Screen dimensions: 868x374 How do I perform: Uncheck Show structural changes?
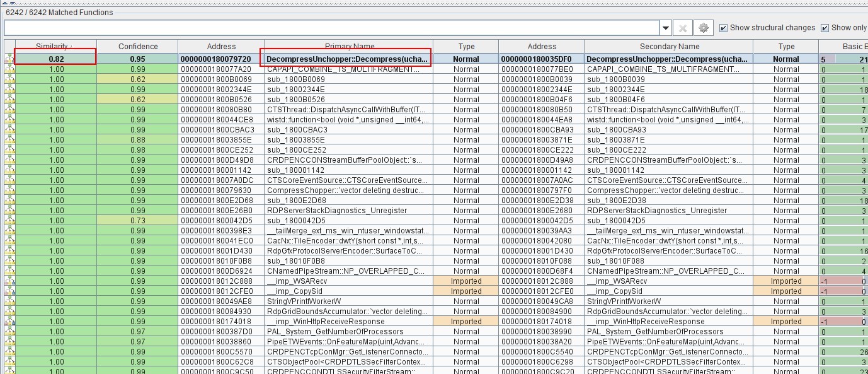[723, 28]
